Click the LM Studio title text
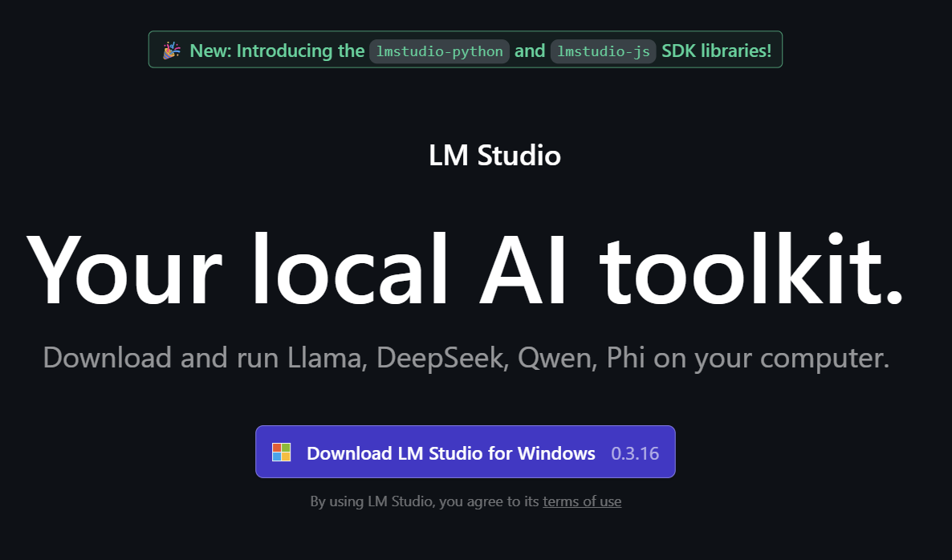The image size is (952, 560). 494,156
